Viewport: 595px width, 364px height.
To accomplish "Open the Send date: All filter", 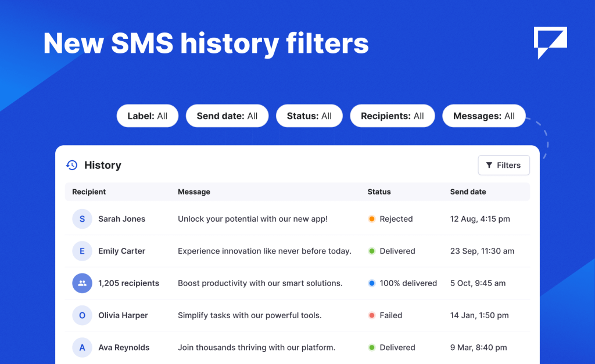I will [227, 116].
